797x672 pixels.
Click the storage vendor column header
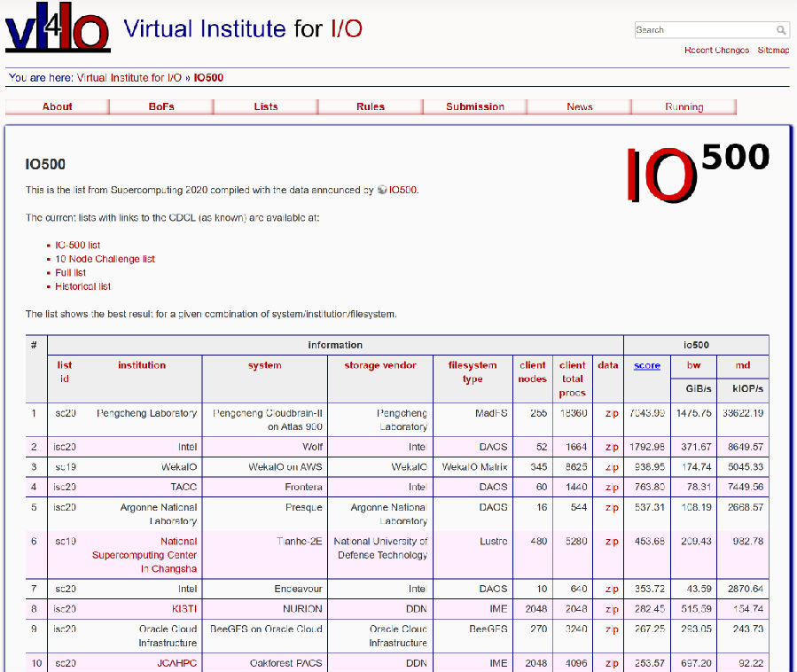[x=380, y=365]
